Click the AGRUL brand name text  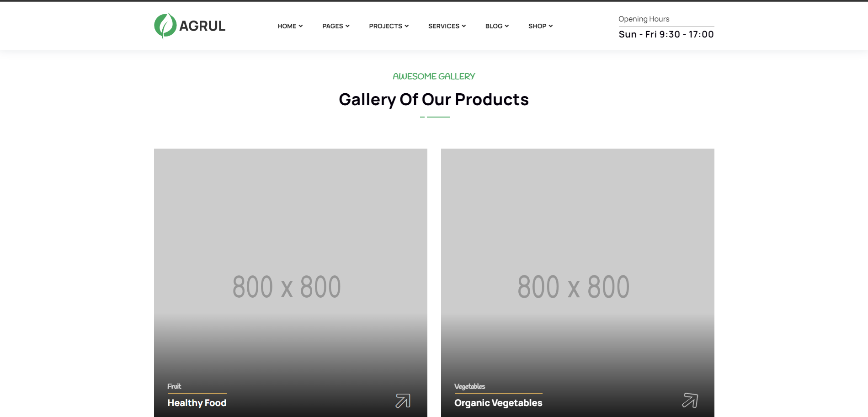coord(202,26)
